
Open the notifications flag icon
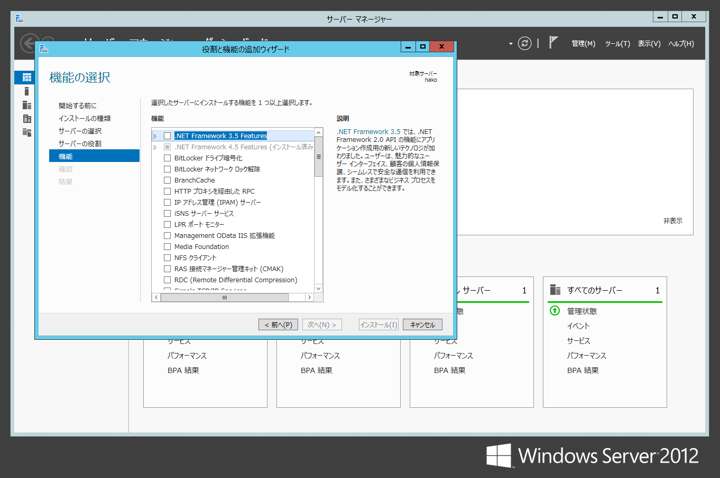pyautogui.click(x=553, y=43)
